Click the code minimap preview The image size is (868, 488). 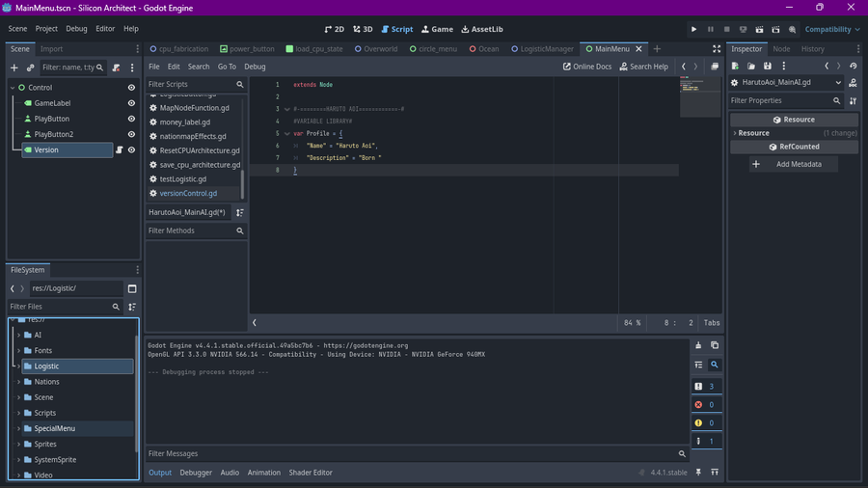(x=700, y=97)
